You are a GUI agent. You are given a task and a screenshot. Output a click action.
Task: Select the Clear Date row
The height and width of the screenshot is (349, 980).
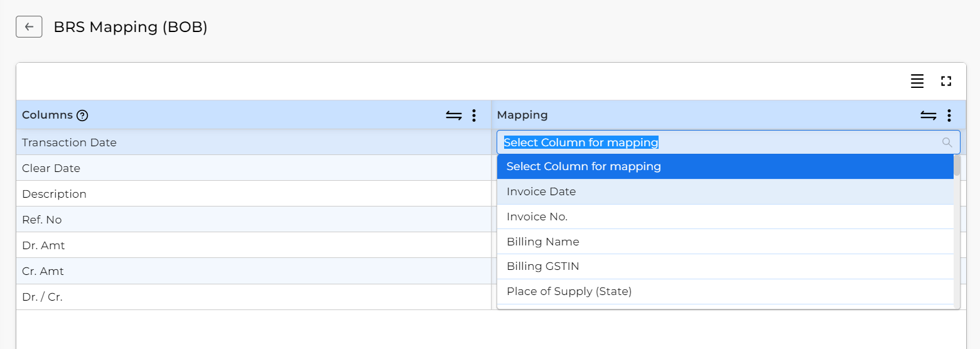254,168
